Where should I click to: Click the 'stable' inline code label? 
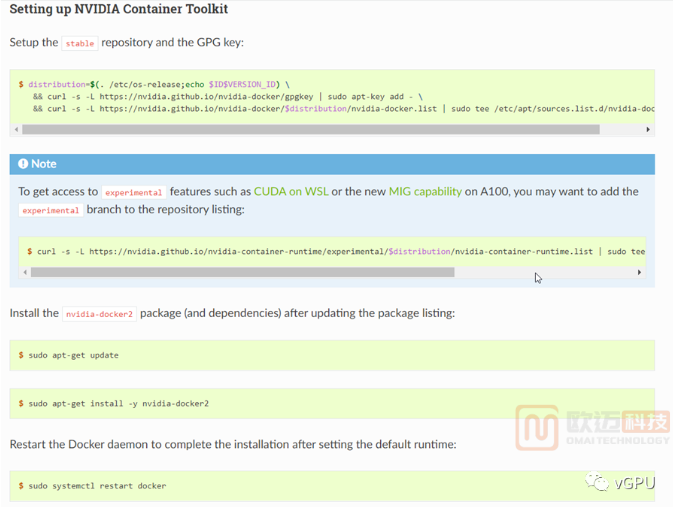coord(80,43)
